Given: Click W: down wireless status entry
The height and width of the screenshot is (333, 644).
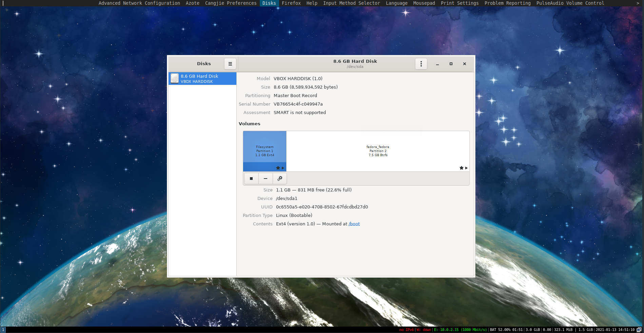Looking at the screenshot, I should [x=424, y=330].
